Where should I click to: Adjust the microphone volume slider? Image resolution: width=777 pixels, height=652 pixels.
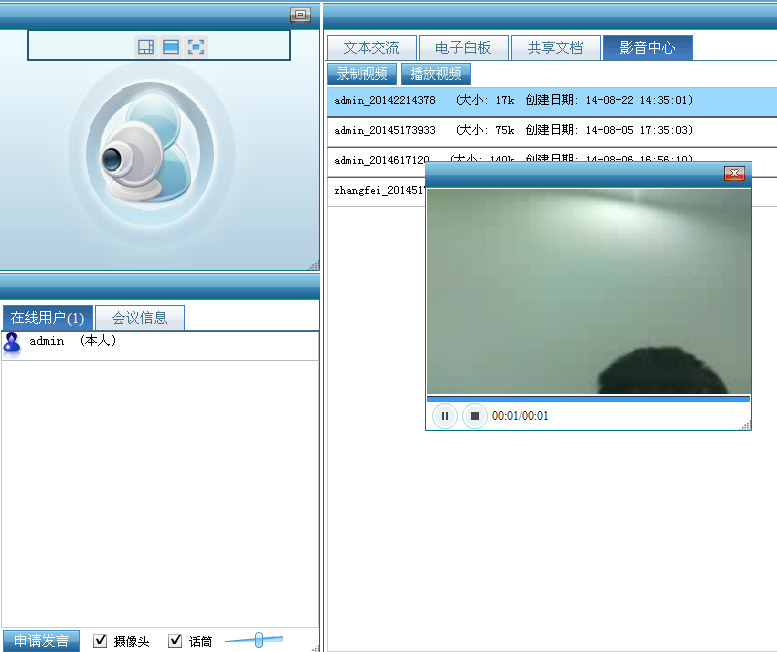coord(259,640)
